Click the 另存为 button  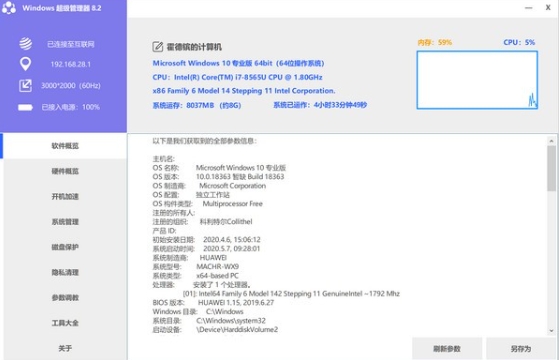[521, 349]
